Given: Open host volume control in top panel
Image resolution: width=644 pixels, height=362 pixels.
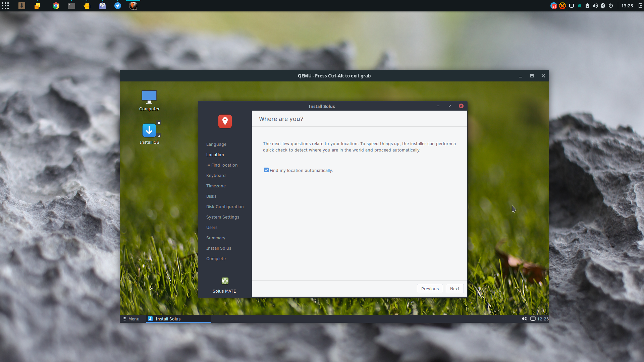Looking at the screenshot, I should (x=595, y=6).
